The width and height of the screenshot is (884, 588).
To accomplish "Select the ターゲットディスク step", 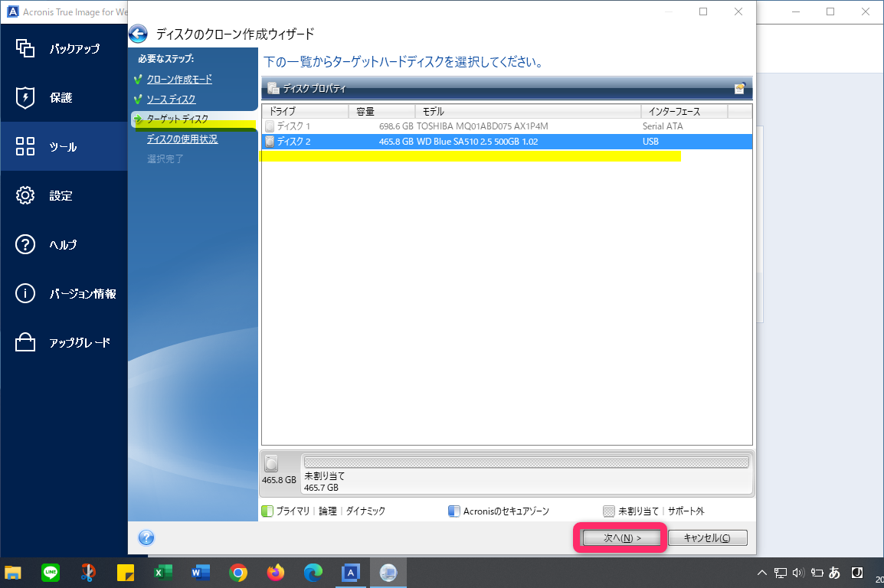I will click(178, 119).
